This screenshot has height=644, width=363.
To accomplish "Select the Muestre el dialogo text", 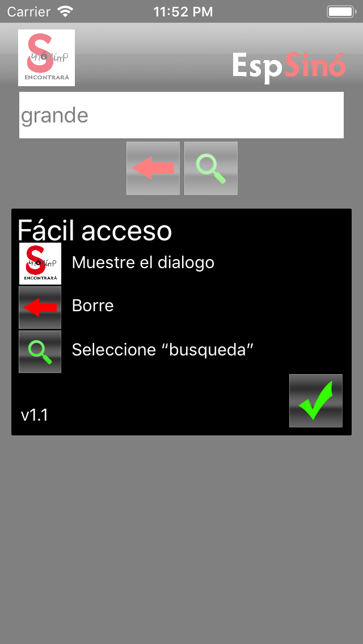I will pos(143,262).
